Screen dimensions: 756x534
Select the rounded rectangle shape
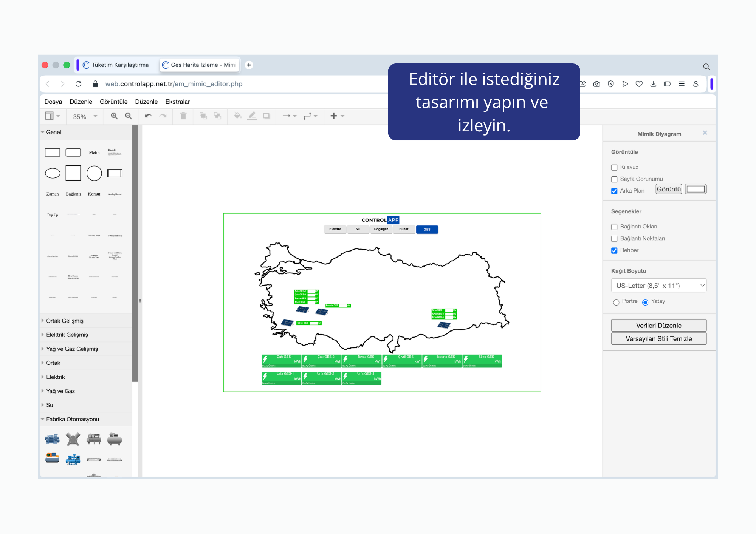[73, 153]
